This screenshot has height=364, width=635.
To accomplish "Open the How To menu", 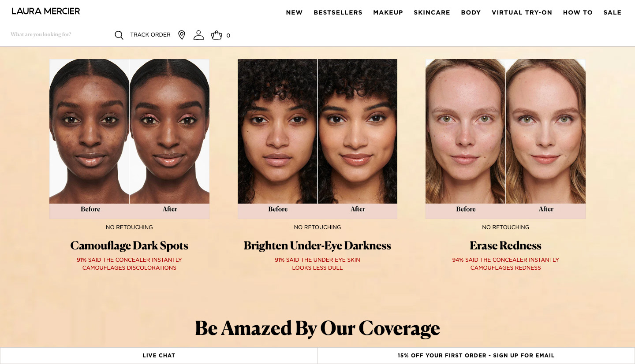I will tap(578, 12).
